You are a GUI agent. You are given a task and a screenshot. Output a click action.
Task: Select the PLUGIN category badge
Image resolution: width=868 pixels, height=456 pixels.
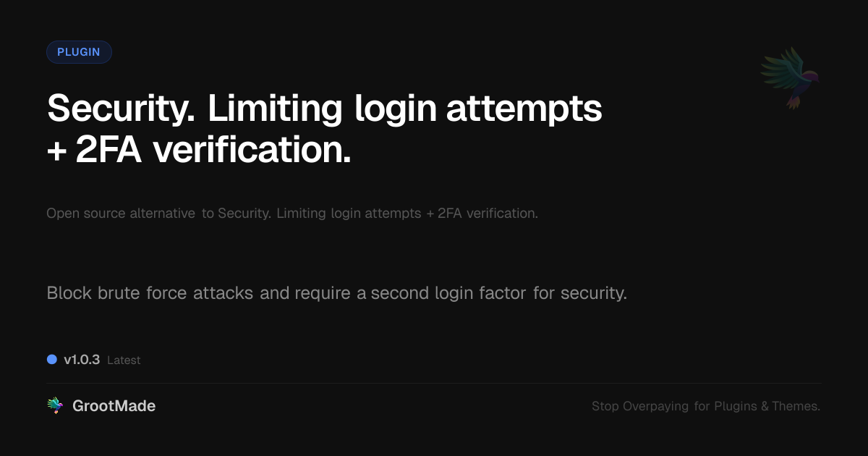[79, 52]
